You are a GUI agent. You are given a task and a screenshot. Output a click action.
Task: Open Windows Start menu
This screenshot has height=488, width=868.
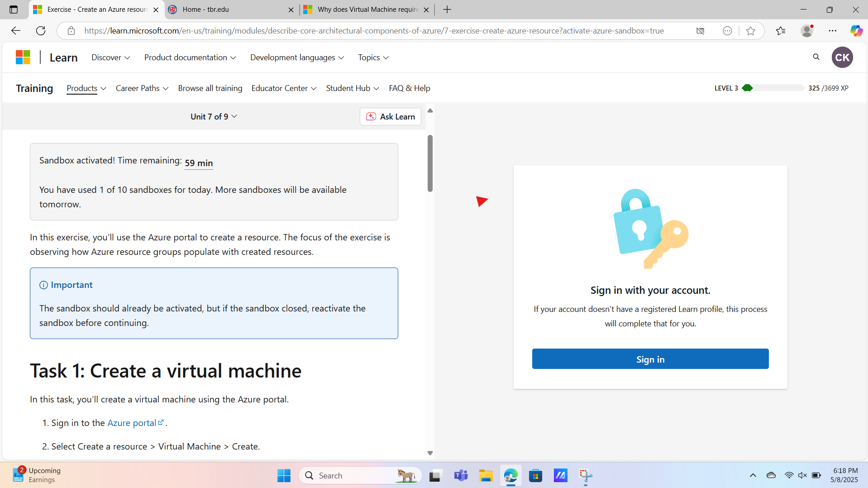(x=284, y=476)
